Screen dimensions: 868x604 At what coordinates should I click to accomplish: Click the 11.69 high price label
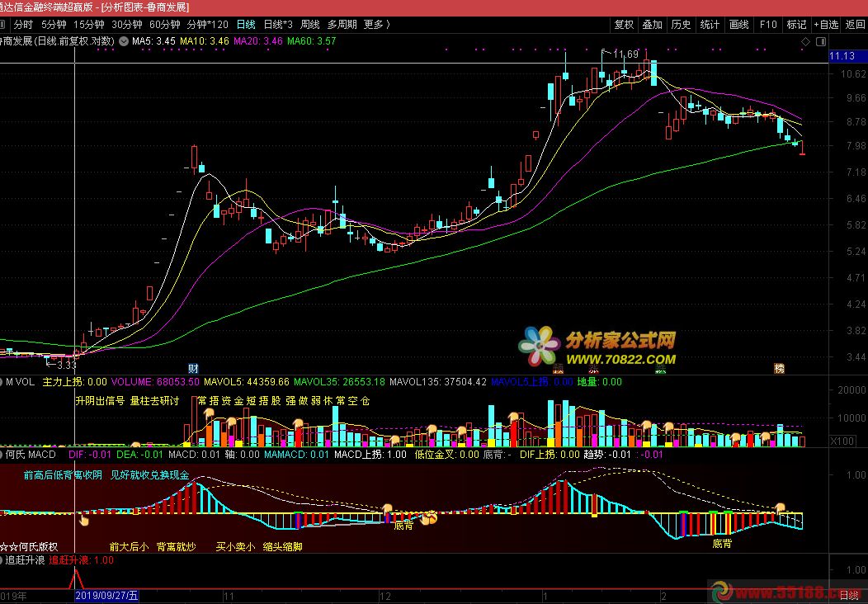pos(625,54)
